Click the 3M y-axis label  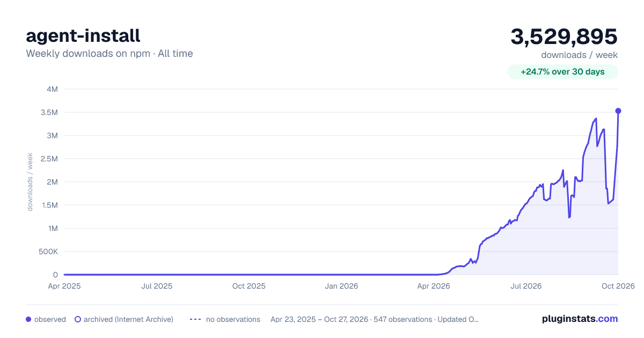tap(53, 135)
